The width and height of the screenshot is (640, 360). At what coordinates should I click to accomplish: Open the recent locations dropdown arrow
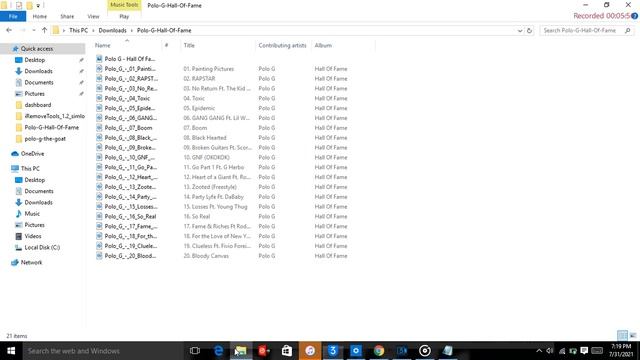(x=33, y=30)
